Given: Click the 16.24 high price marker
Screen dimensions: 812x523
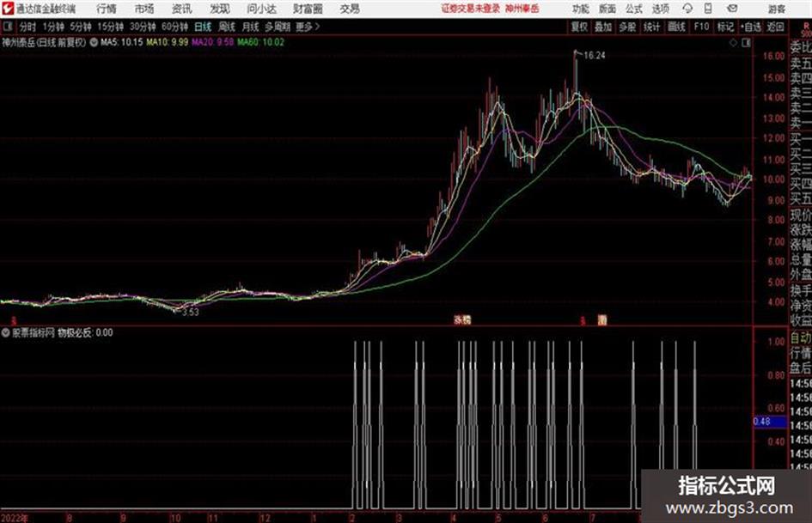Looking at the screenshot, I should pos(595,56).
